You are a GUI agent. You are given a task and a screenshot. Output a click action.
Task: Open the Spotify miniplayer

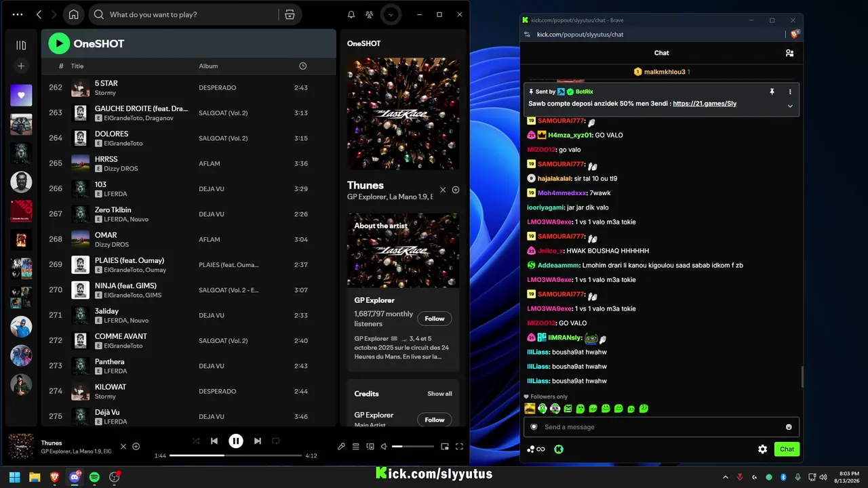pos(445,447)
